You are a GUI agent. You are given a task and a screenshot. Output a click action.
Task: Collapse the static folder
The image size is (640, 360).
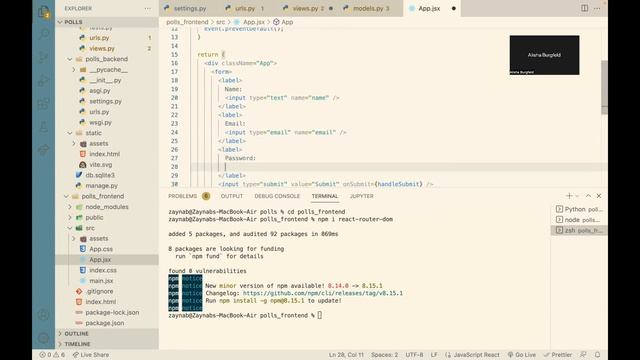pyautogui.click(x=107, y=133)
